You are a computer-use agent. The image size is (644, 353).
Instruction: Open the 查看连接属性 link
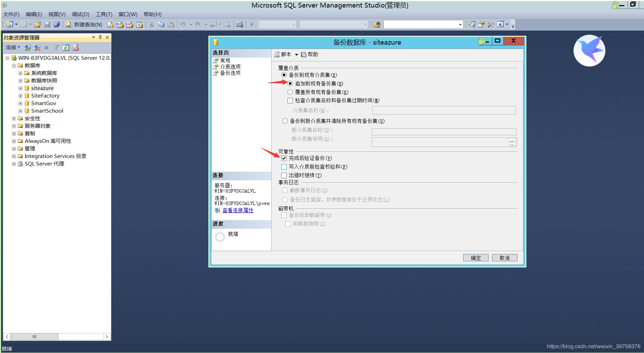coord(238,210)
